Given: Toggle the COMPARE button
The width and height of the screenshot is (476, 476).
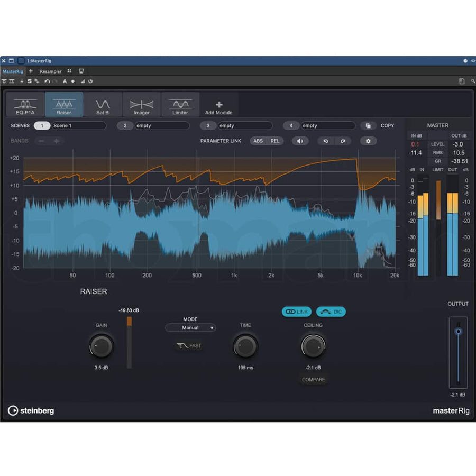Looking at the screenshot, I should tap(313, 380).
